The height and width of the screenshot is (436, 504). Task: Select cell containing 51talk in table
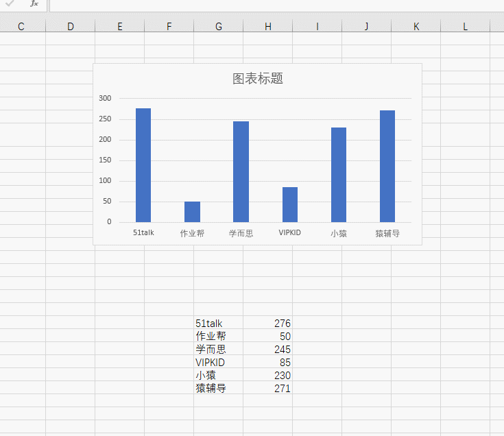pos(219,323)
